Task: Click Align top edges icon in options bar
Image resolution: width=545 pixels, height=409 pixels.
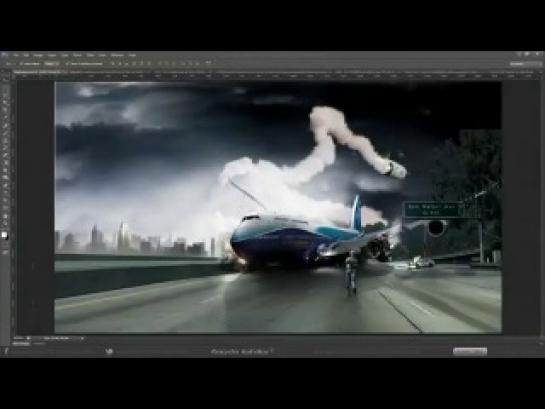Action: 113,64
